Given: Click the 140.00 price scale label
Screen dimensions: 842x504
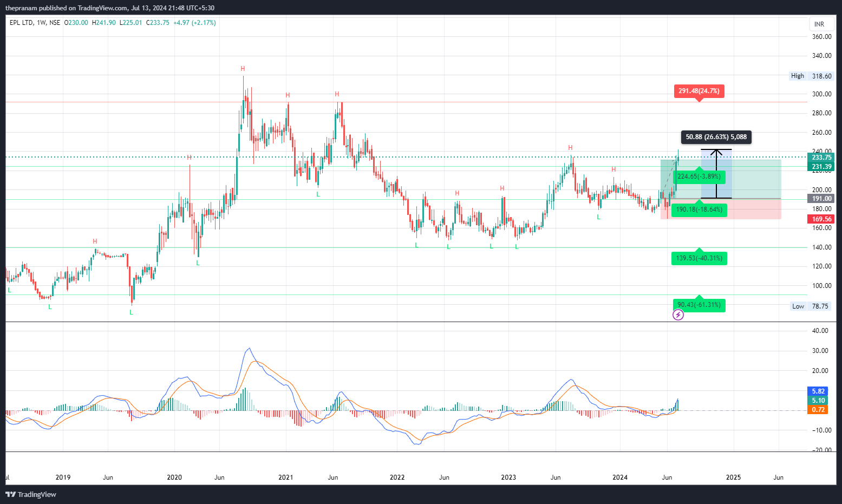Looking at the screenshot, I should tap(821, 247).
